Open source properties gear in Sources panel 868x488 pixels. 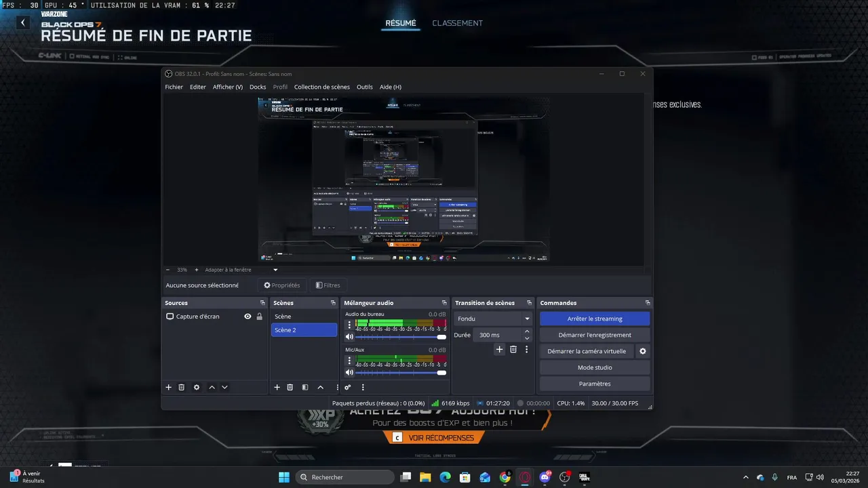click(197, 387)
